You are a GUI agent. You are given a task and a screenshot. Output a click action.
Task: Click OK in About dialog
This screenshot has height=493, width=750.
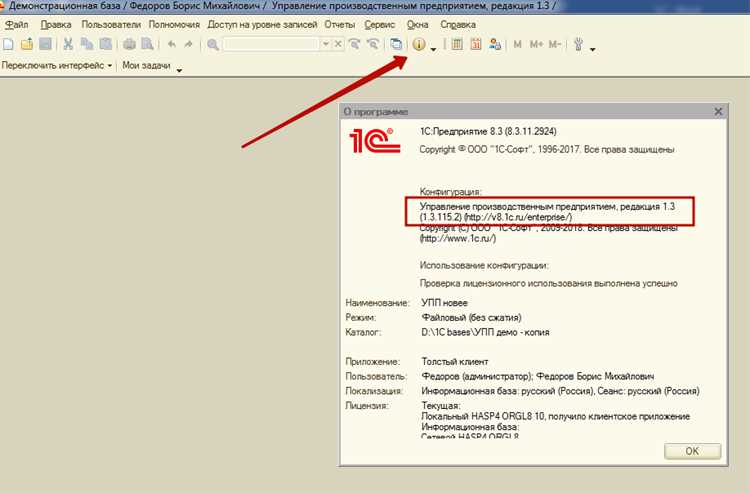[692, 451]
